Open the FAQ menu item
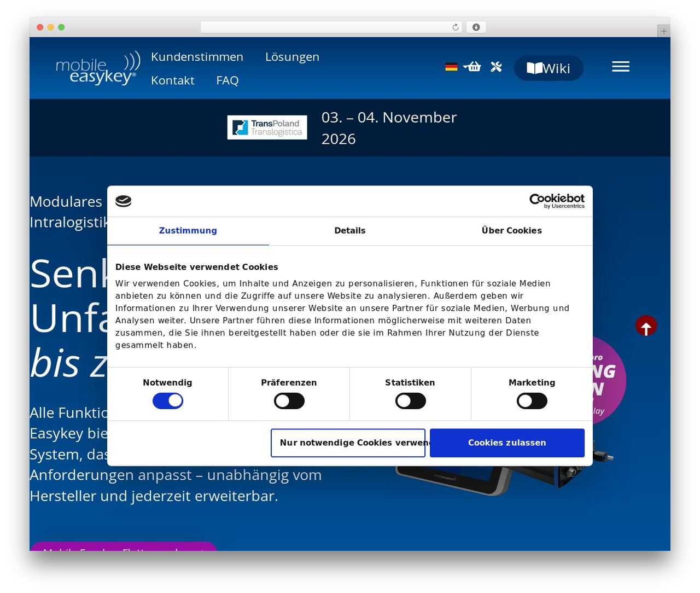The image size is (700, 593). [x=227, y=80]
